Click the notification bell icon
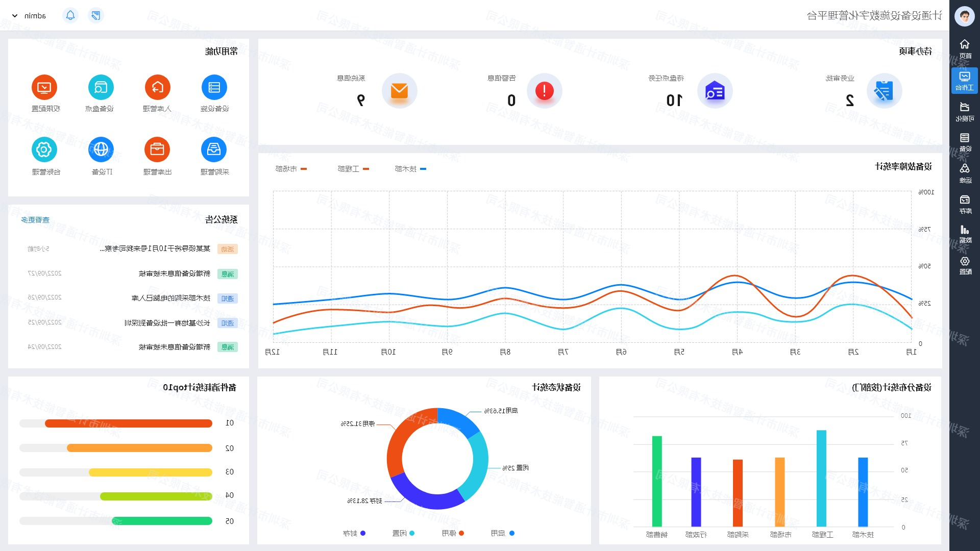 click(70, 15)
